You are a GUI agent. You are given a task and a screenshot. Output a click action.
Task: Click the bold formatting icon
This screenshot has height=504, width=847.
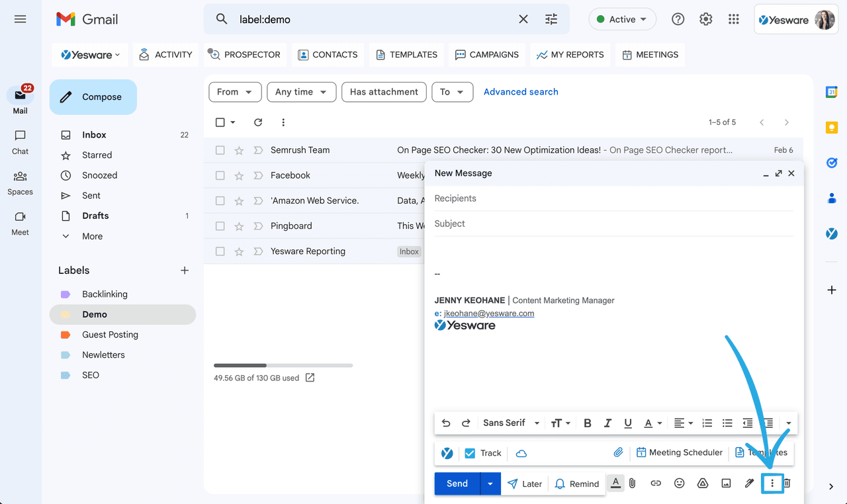(587, 423)
